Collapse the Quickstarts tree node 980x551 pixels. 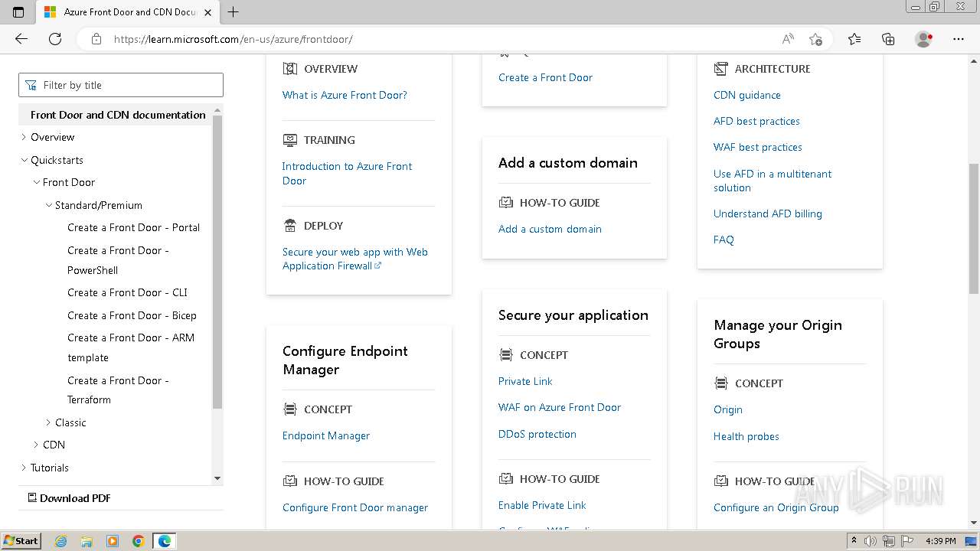pos(24,160)
